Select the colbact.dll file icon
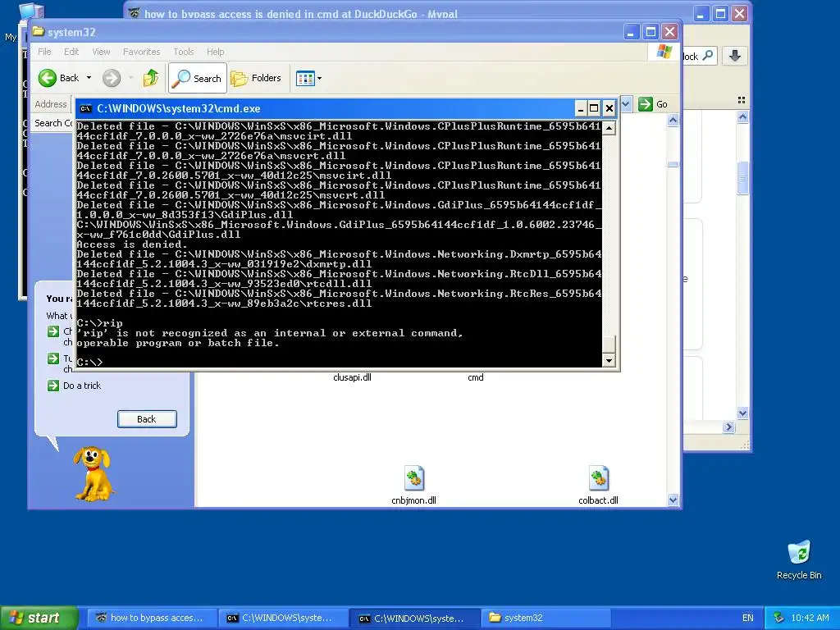Screen dimensions: 840x630 [598, 478]
